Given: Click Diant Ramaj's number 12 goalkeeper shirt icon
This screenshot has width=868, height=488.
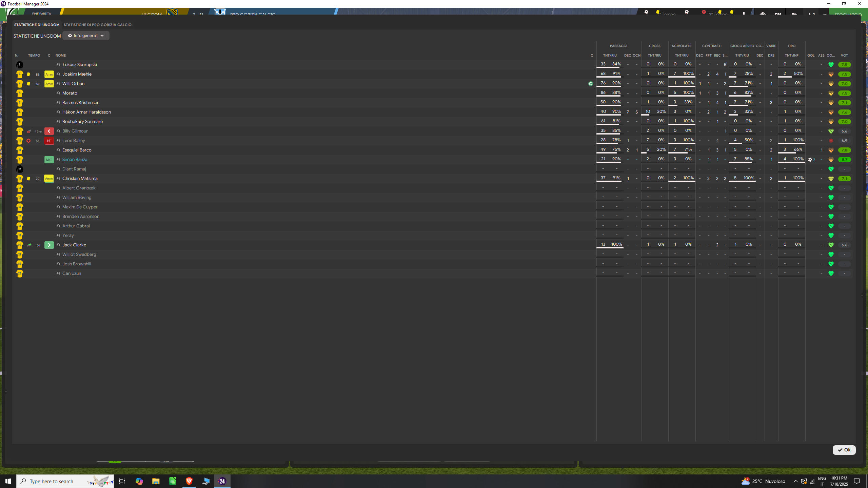Looking at the screenshot, I should point(20,169).
